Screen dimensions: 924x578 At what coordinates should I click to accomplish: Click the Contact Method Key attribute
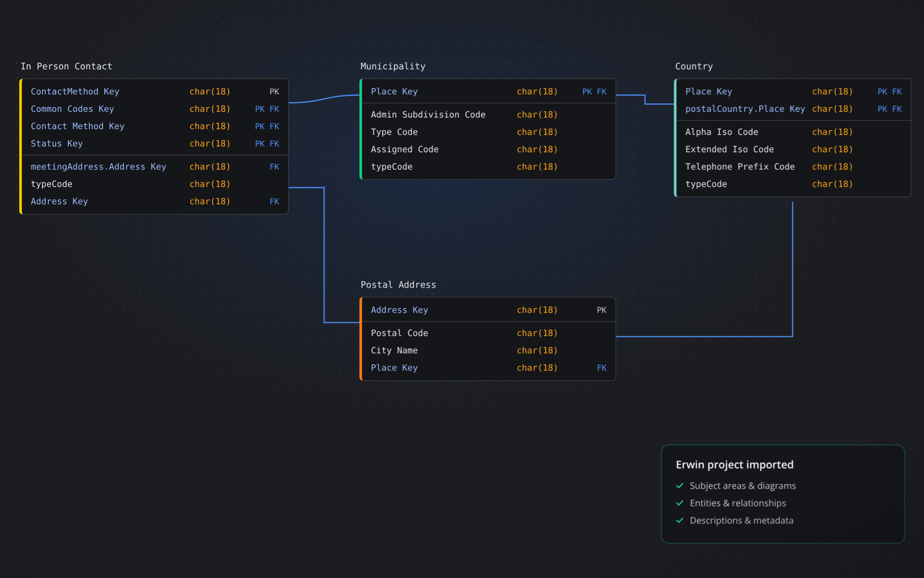pyautogui.click(x=155, y=126)
